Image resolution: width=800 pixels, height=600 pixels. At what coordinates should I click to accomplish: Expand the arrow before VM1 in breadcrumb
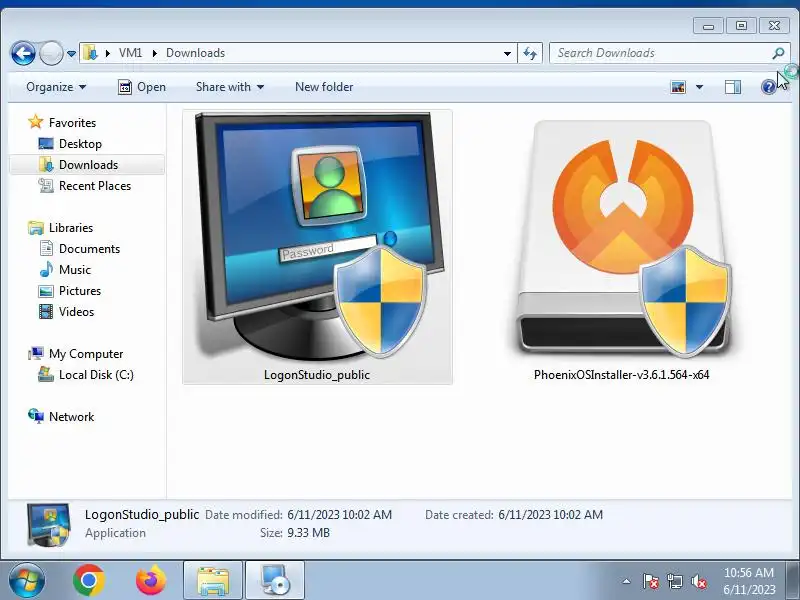[x=108, y=53]
